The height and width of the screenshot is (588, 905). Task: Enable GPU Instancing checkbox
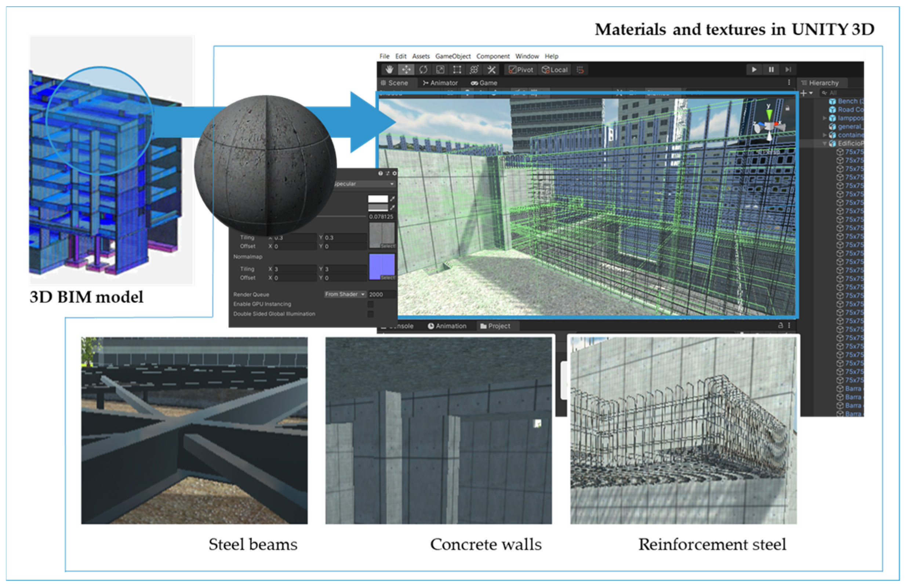point(370,304)
